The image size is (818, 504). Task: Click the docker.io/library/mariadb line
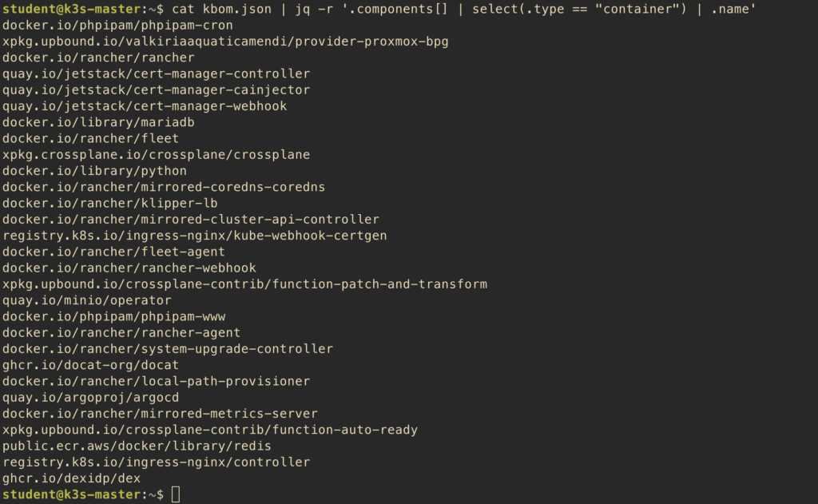tap(98, 122)
